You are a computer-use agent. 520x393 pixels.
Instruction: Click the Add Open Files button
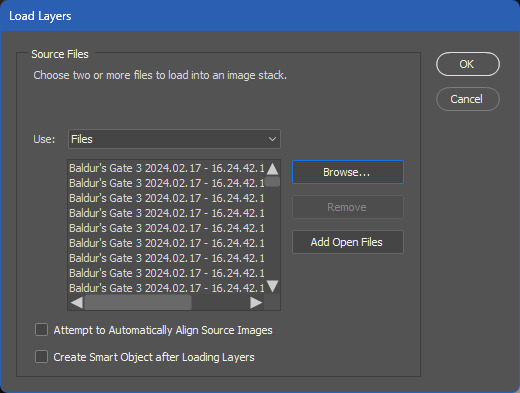pos(348,242)
